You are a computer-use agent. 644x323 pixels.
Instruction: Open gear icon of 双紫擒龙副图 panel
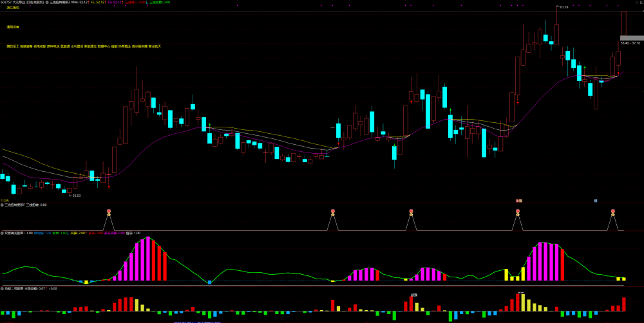[x=2, y=233]
